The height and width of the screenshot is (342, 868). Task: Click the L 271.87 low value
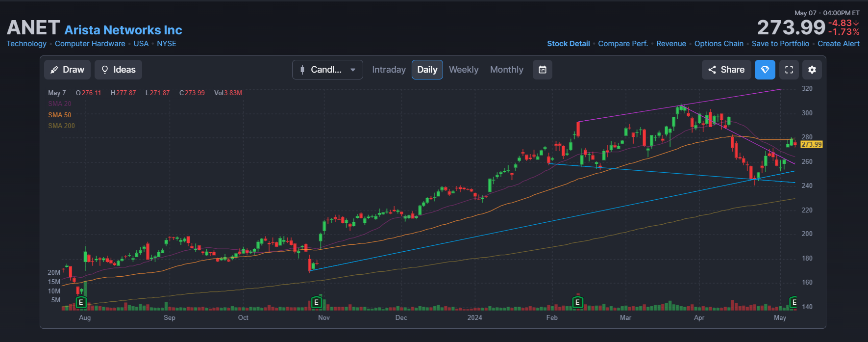click(x=157, y=93)
